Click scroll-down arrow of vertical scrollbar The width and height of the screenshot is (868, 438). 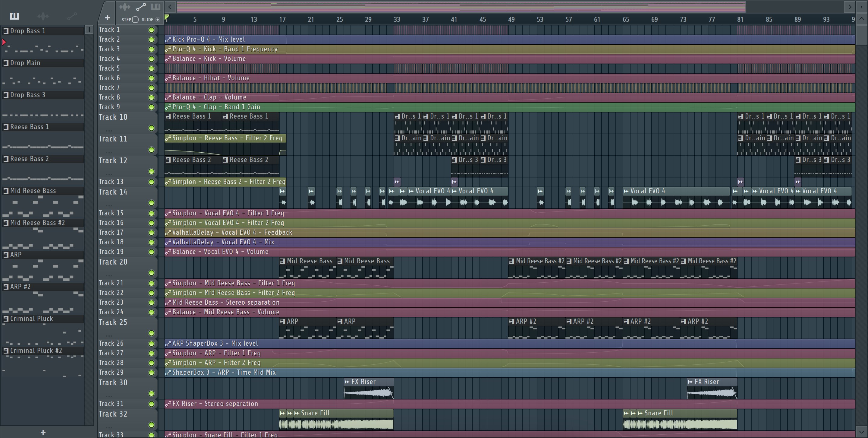(862, 431)
